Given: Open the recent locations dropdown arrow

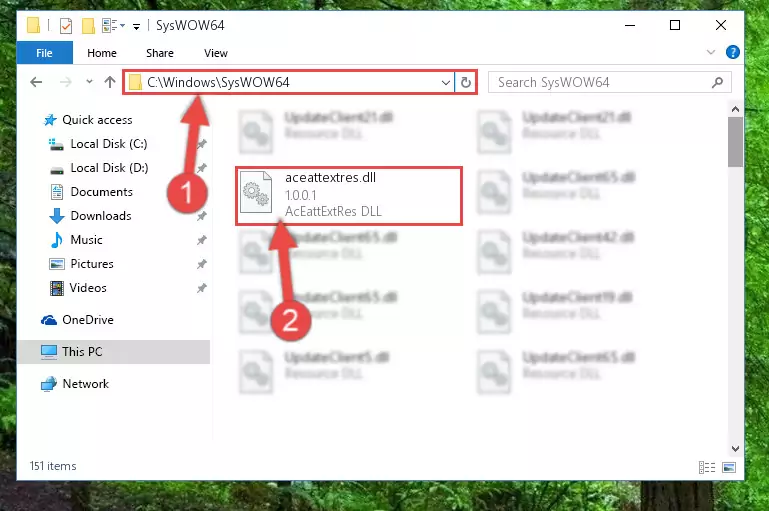Looking at the screenshot, I should coord(89,82).
